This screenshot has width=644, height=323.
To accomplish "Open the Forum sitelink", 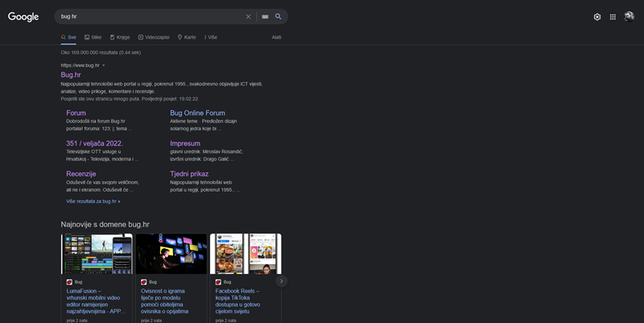I will [76, 113].
